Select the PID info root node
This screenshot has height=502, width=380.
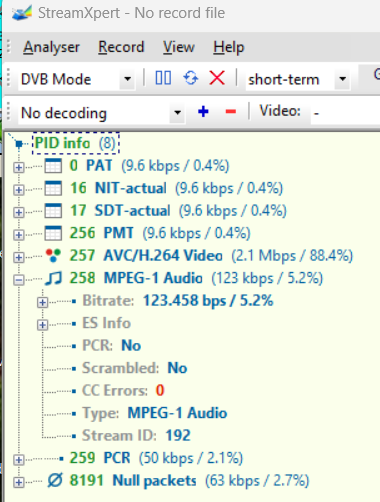(x=76, y=143)
